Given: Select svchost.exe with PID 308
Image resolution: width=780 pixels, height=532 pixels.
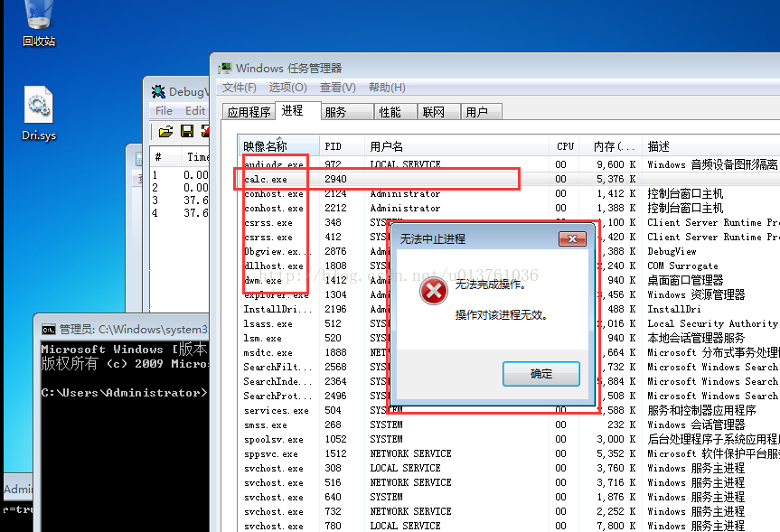Looking at the screenshot, I should (508, 467).
